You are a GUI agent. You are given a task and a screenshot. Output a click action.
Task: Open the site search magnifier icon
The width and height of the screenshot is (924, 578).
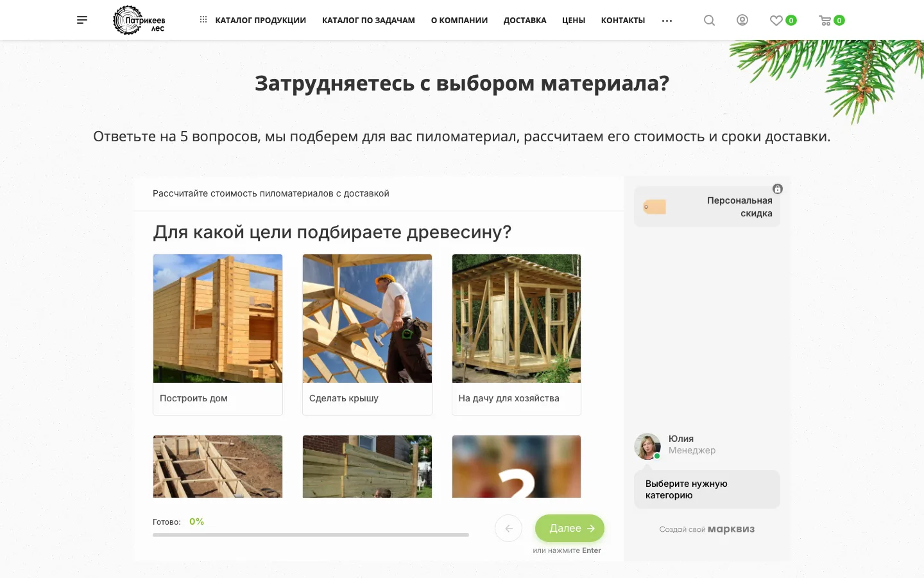tap(709, 20)
